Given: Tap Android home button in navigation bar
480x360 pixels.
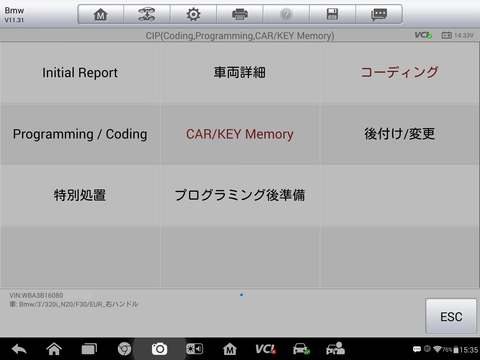Looking at the screenshot, I should [x=54, y=349].
